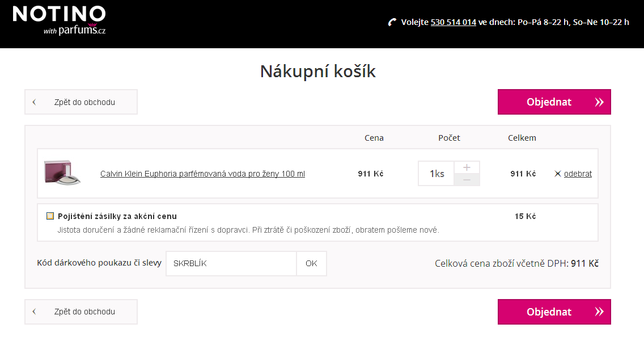Enable 'Pojištění zásilky za akční cenu' checkbox
The width and height of the screenshot is (644, 349).
pos(50,216)
